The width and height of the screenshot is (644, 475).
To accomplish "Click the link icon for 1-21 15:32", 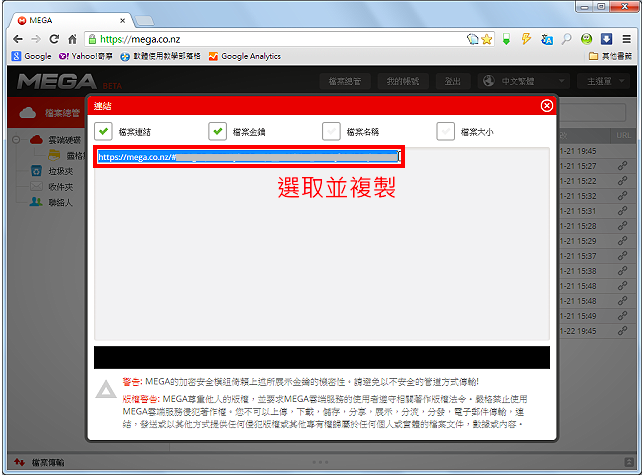I will [x=623, y=196].
